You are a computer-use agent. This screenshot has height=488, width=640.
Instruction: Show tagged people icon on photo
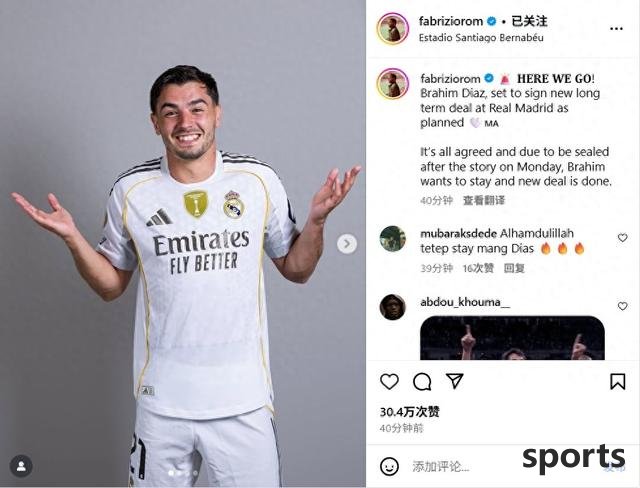21,466
